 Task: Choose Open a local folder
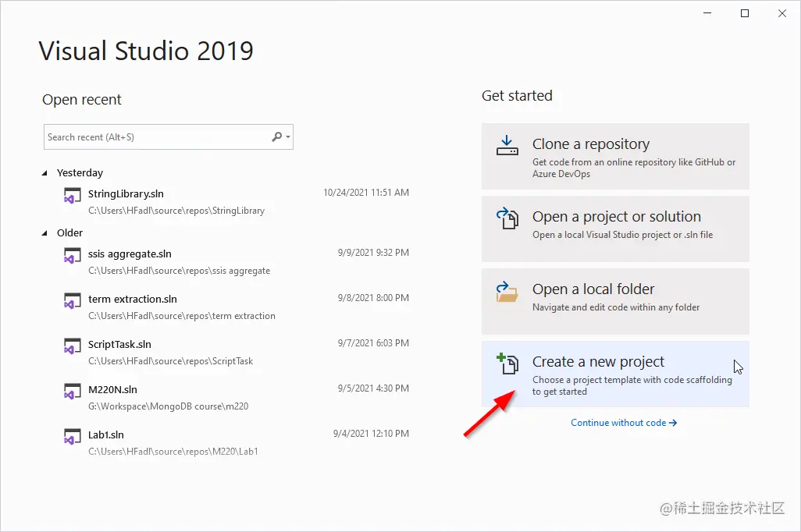pyautogui.click(x=615, y=301)
